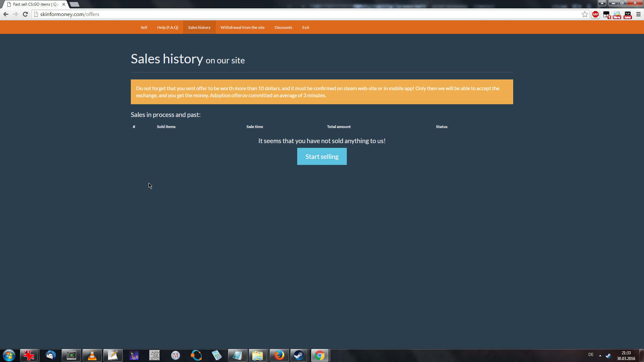
Task: Open the Chrome hamburger menu
Action: [638, 14]
